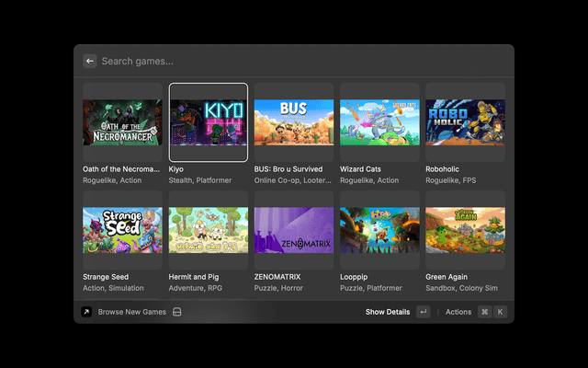The height and width of the screenshot is (368, 588).
Task: Click the K key icon
Action: coord(500,312)
